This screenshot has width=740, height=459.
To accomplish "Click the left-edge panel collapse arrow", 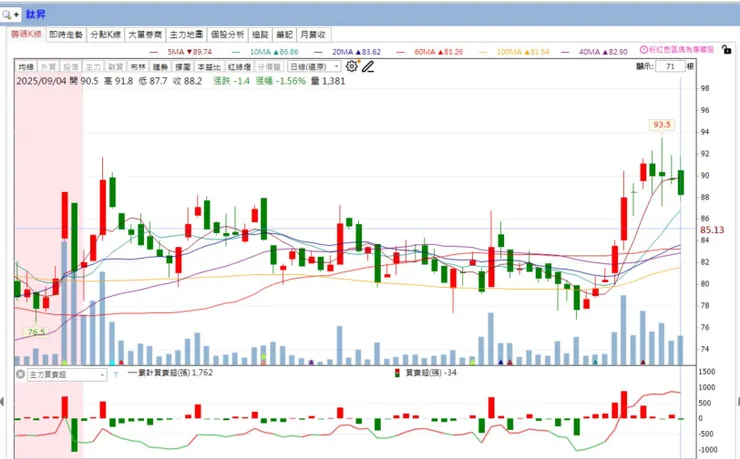I will pos(2,402).
